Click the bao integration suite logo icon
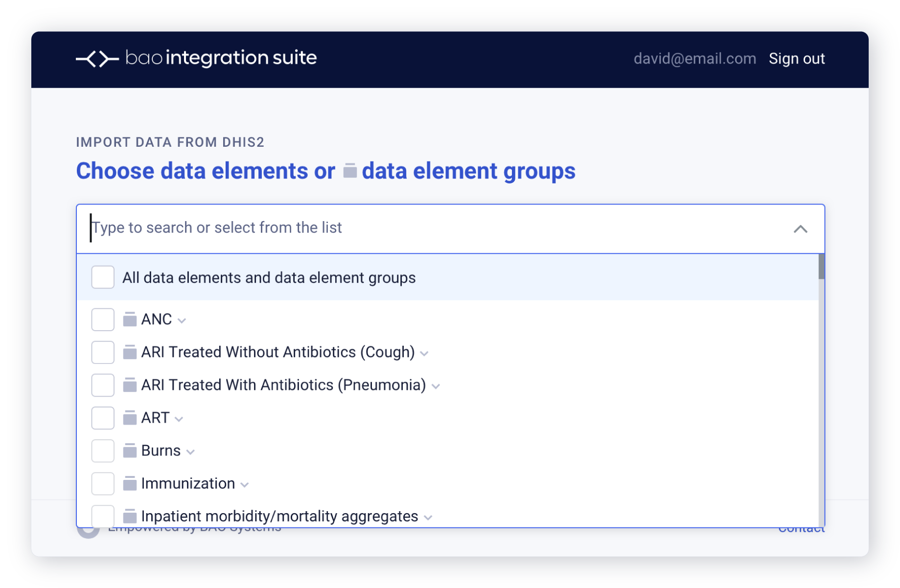The image size is (900, 588). tap(97, 59)
